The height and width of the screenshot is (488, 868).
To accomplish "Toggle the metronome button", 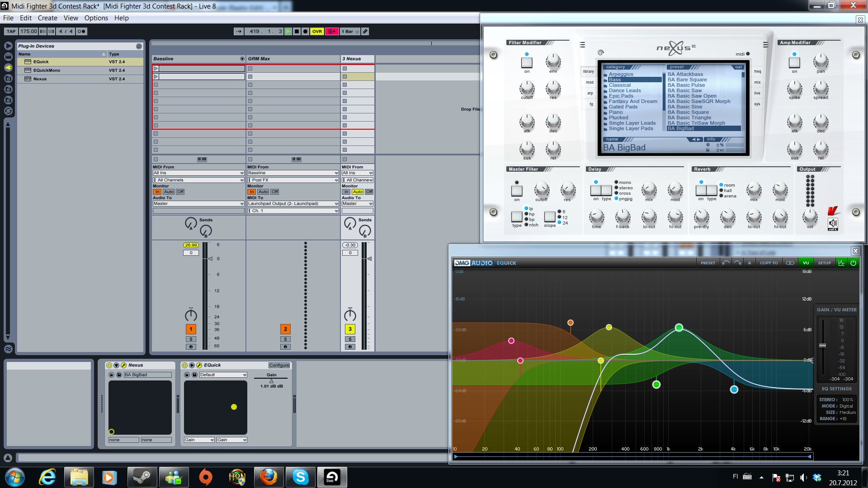I will point(81,32).
